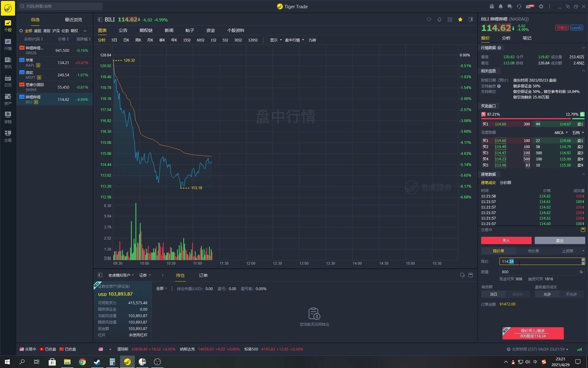Open the 日历 calendar sidebar icon
The height and width of the screenshot is (368, 588).
[8, 81]
